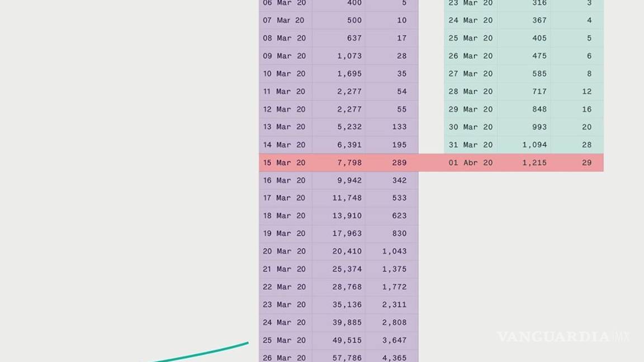This screenshot has width=644, height=362.
Task: Click the 6,391 value for 14 Mar
Action: [x=349, y=145]
